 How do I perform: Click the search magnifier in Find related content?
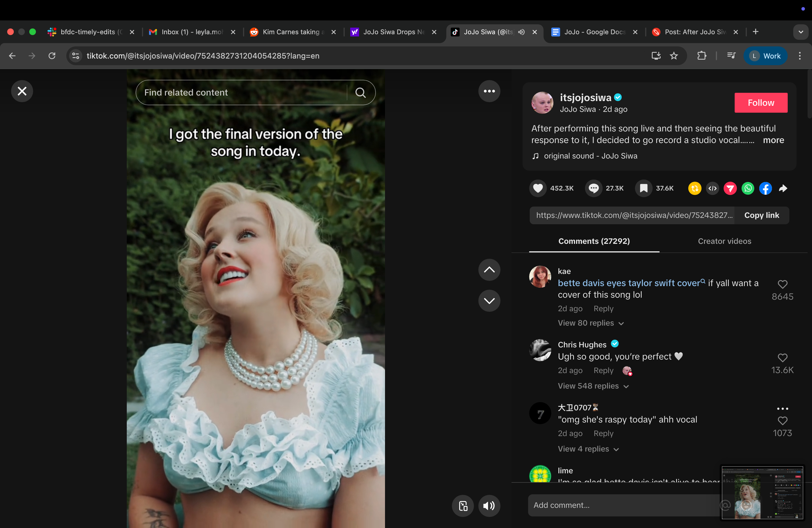361,93
